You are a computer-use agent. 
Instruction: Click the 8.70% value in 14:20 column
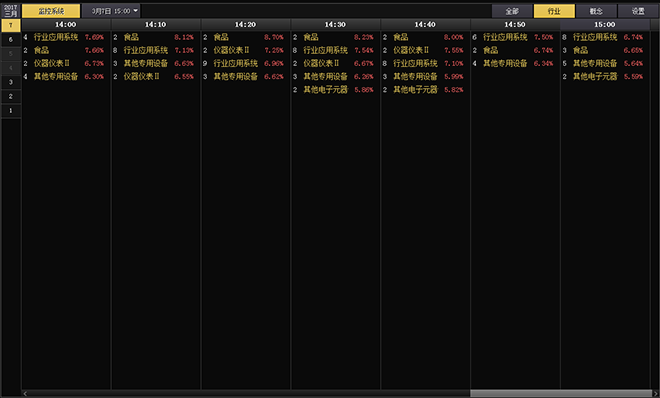point(274,37)
